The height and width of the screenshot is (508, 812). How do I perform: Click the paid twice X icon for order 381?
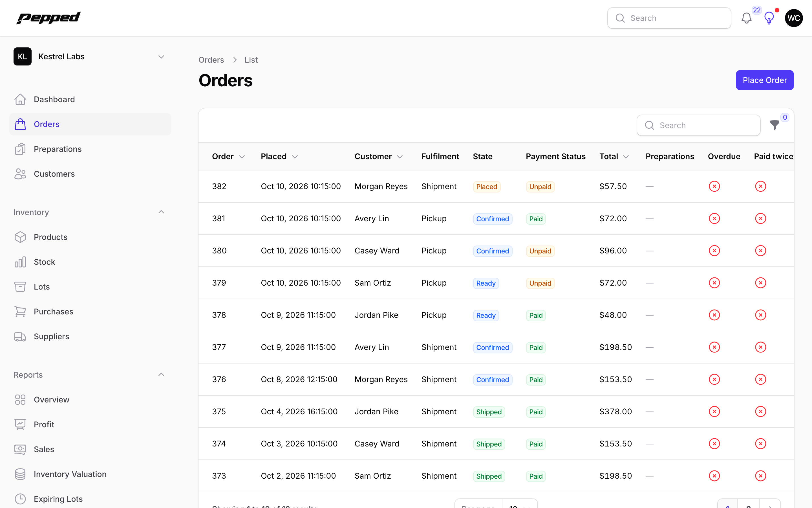[760, 218]
